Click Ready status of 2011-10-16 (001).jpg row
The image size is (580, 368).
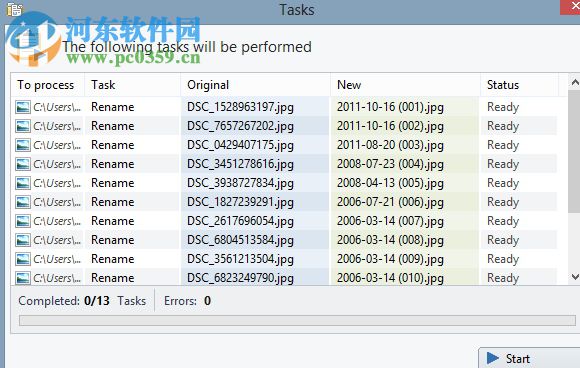[503, 107]
